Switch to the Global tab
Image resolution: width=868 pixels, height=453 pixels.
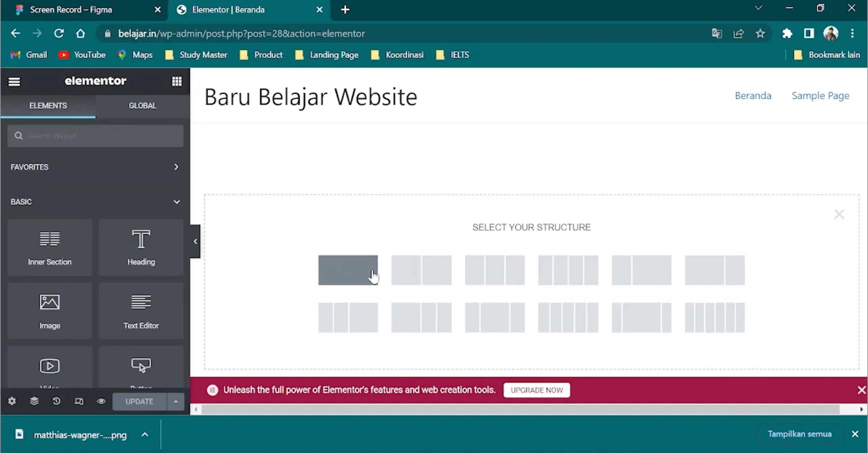[142, 106]
